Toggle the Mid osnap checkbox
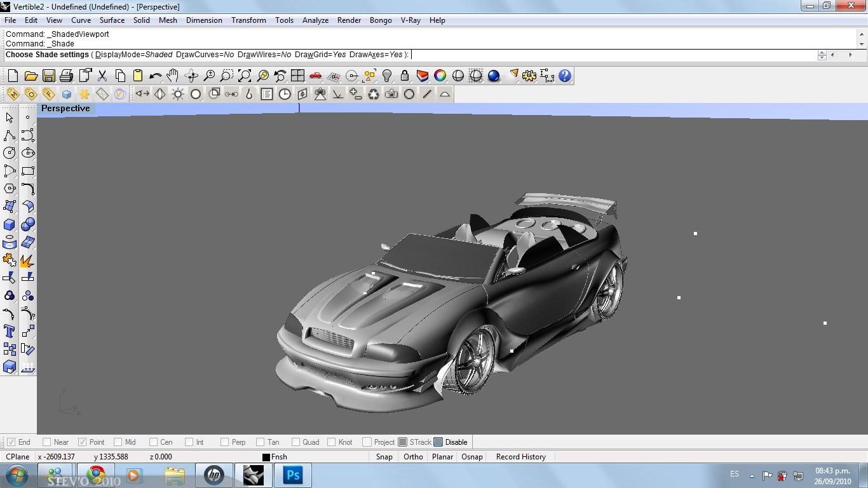 point(118,442)
